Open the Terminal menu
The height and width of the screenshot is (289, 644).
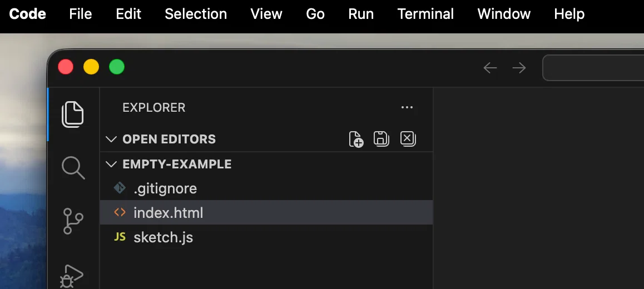425,14
